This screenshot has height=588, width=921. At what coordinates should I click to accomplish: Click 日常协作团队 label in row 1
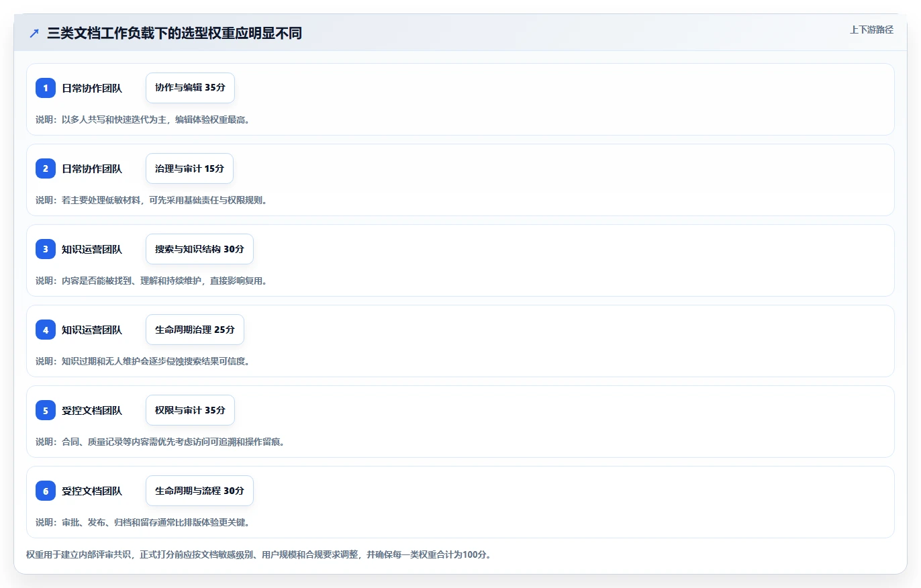click(x=92, y=88)
